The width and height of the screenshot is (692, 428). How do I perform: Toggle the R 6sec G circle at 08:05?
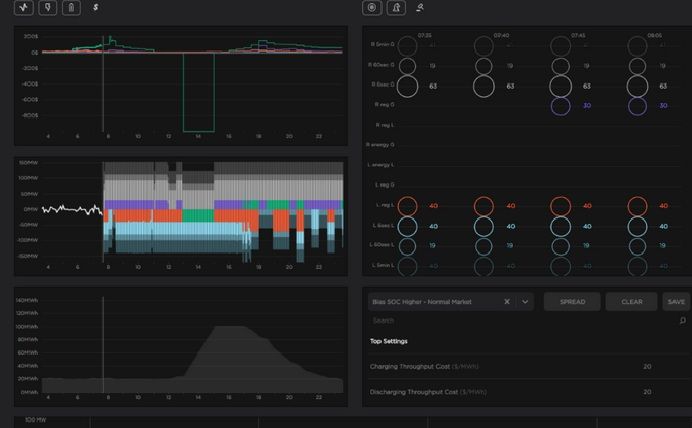click(637, 66)
